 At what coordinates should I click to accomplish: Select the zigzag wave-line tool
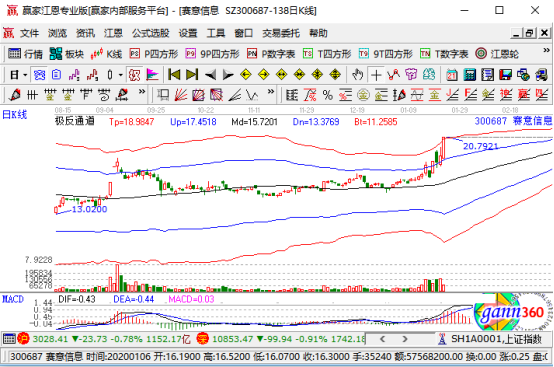pyautogui.click(x=252, y=95)
